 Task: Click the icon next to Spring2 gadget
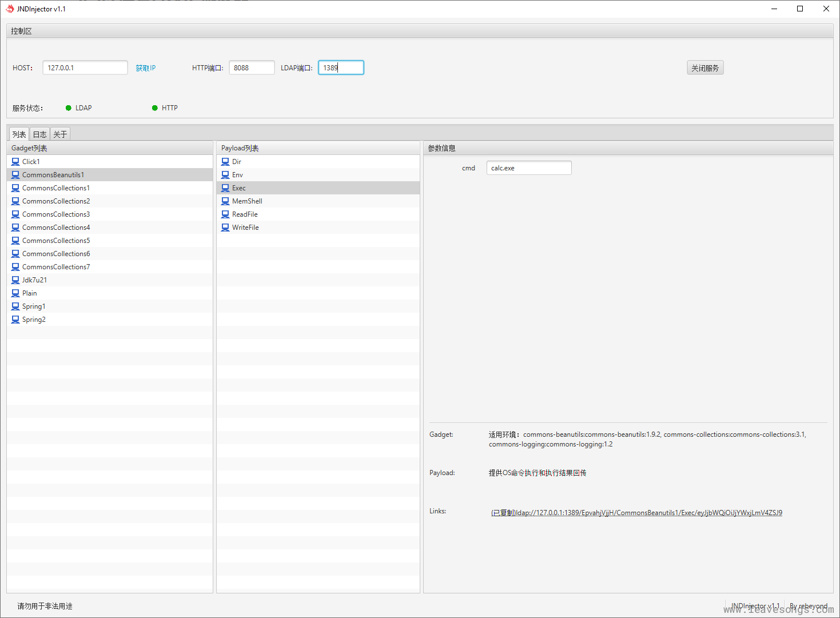coord(15,320)
